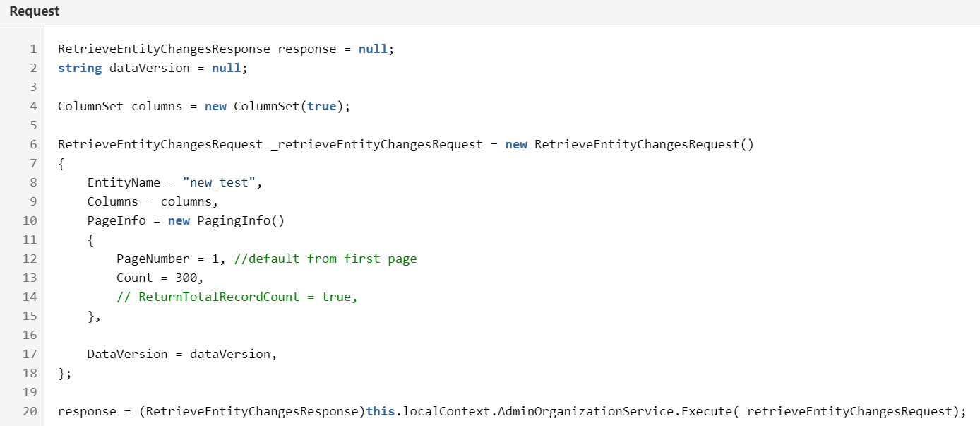Click "_retrieveEntityChangesRequest" argument on line 20
The image size is (980, 426).
(845, 412)
